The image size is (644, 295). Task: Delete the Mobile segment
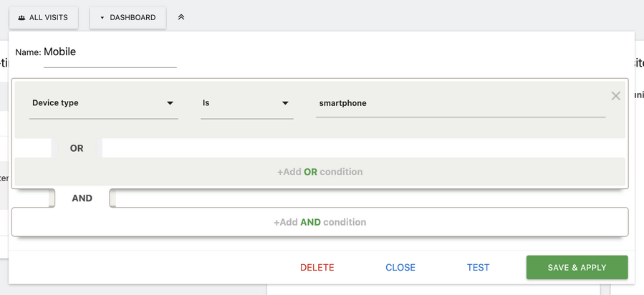(317, 268)
